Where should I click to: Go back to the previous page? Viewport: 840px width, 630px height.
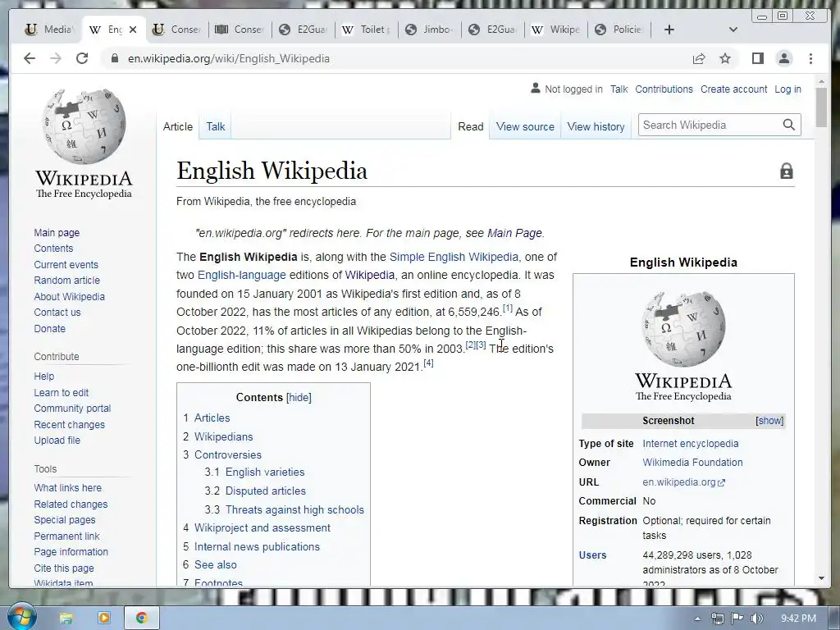[30, 58]
